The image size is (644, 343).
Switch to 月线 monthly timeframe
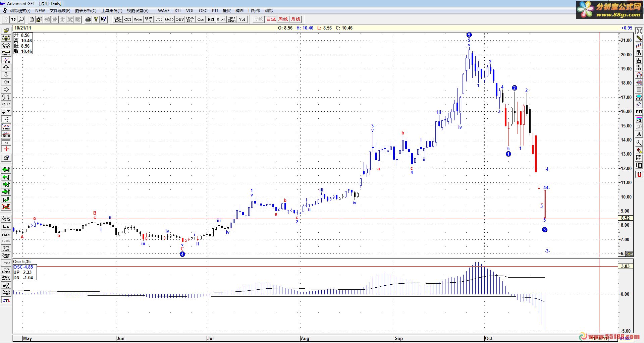296,19
